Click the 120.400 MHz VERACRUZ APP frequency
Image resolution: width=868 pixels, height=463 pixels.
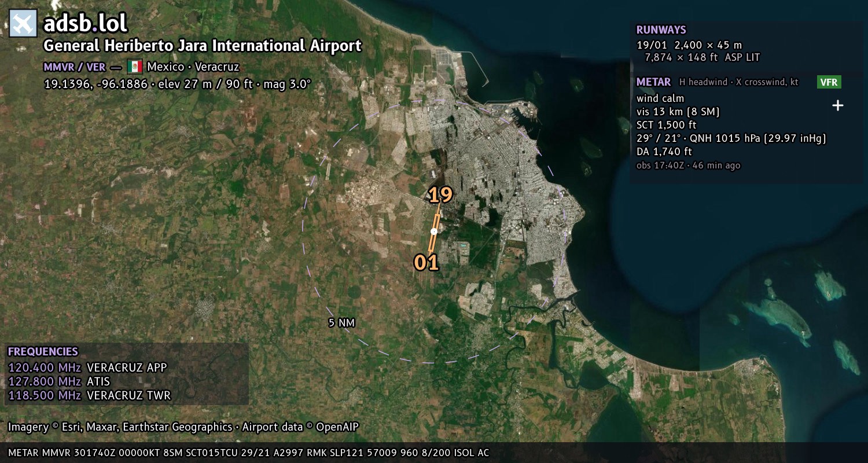point(87,368)
